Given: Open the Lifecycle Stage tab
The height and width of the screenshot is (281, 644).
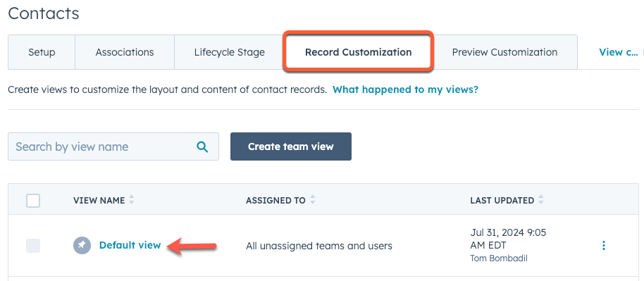Looking at the screenshot, I should (x=230, y=52).
